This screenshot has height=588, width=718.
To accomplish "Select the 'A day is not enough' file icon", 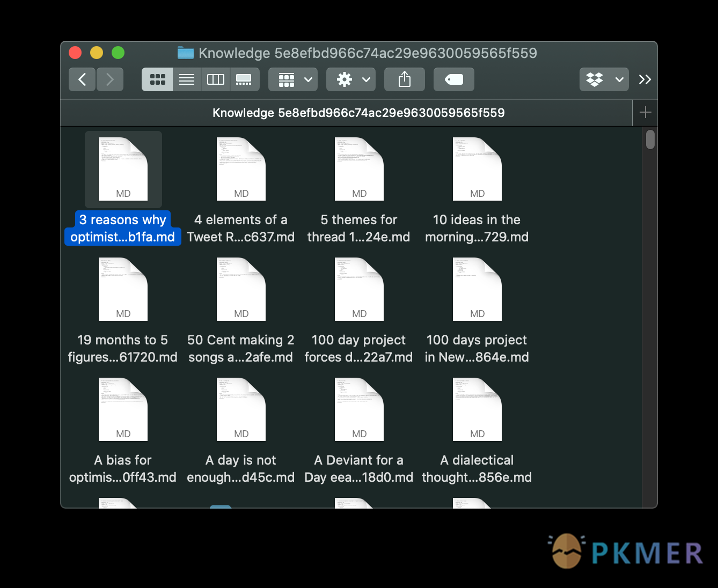I will click(x=241, y=409).
